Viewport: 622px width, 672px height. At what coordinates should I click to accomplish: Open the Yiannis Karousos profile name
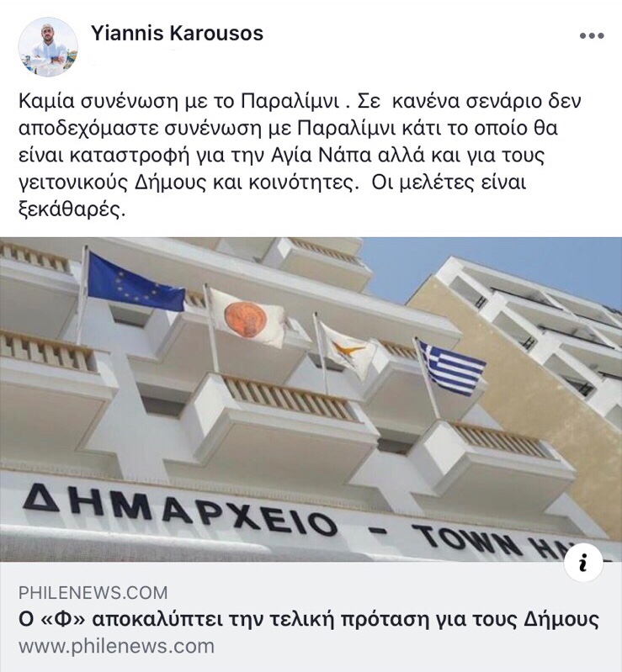tap(177, 34)
